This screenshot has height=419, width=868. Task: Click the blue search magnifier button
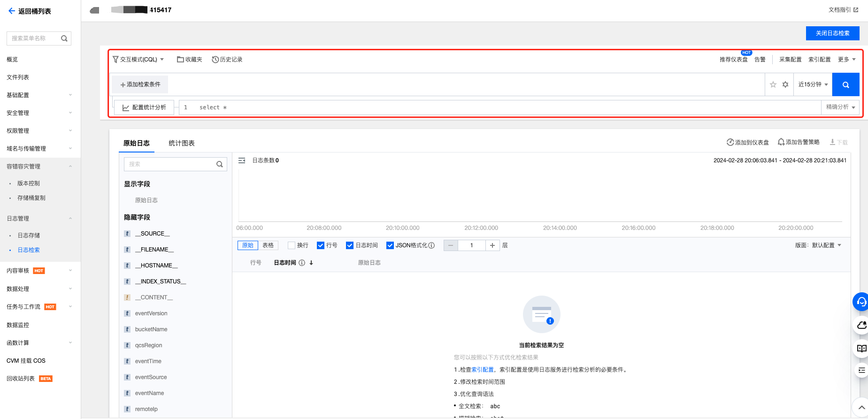point(845,85)
